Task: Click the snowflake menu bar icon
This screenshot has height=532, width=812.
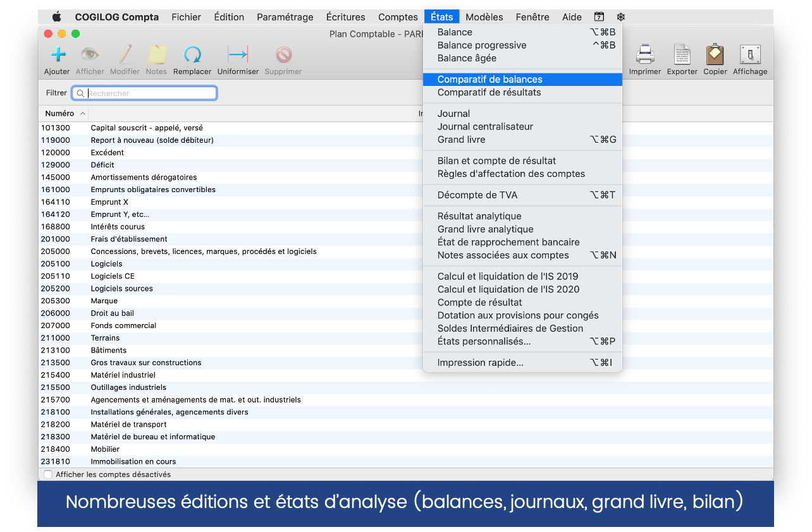Action: coord(621,17)
